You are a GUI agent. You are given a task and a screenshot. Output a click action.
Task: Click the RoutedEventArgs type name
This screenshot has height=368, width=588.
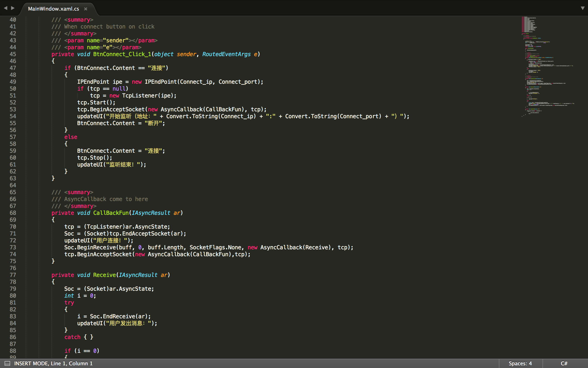click(x=226, y=54)
